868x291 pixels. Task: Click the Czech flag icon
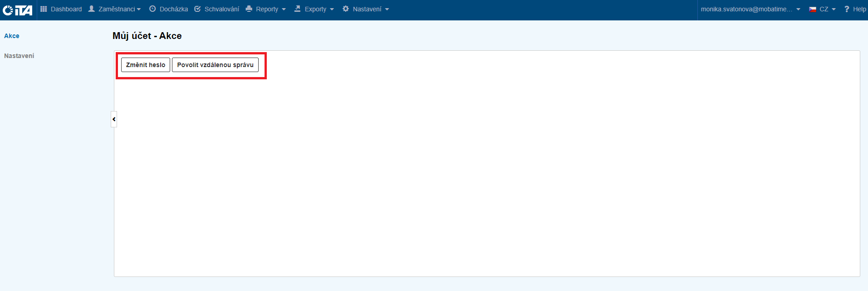[813, 9]
